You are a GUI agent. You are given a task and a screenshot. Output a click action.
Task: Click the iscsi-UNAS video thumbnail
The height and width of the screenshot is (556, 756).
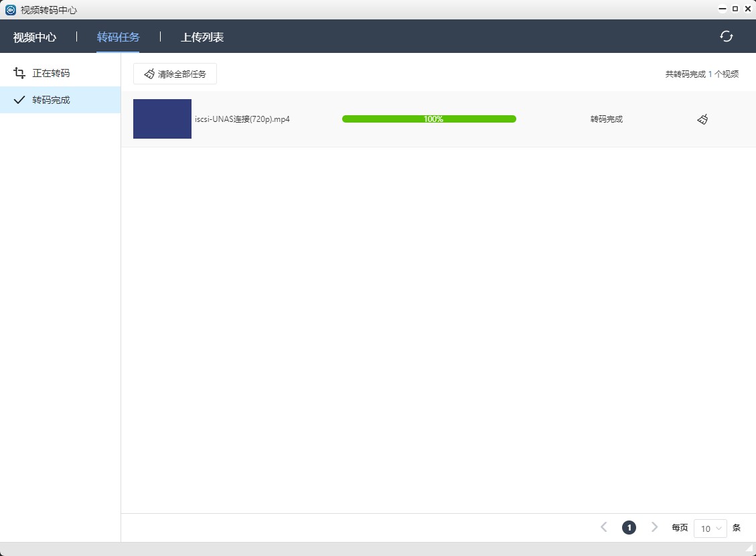pyautogui.click(x=162, y=119)
